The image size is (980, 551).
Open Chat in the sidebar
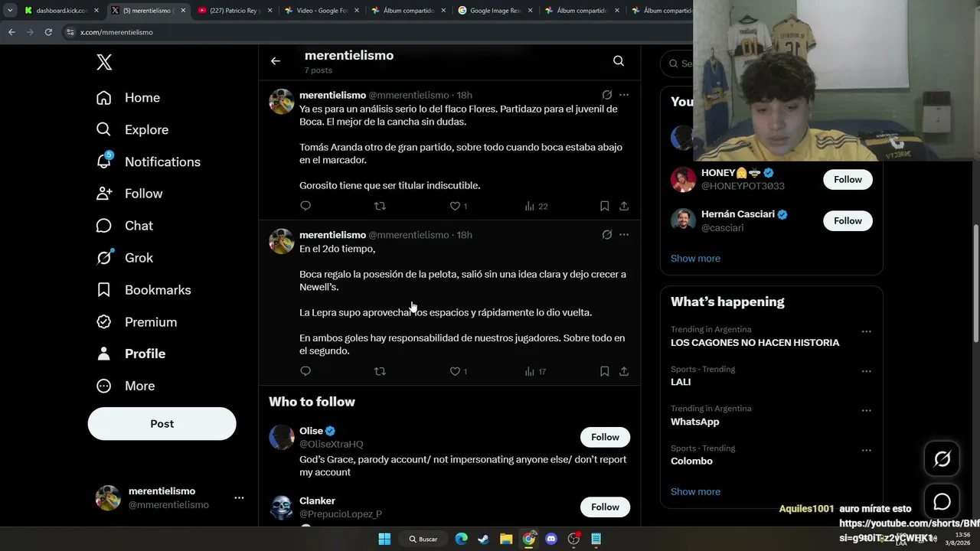124,226
